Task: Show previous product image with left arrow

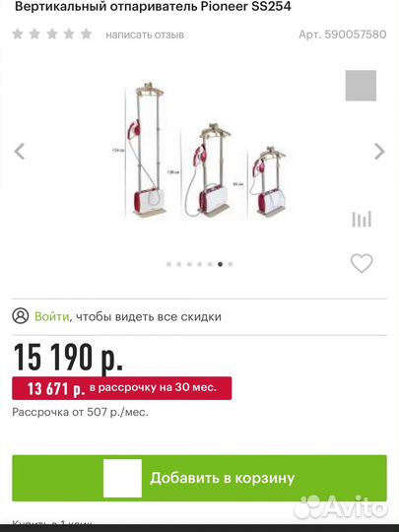Action: click(20, 152)
